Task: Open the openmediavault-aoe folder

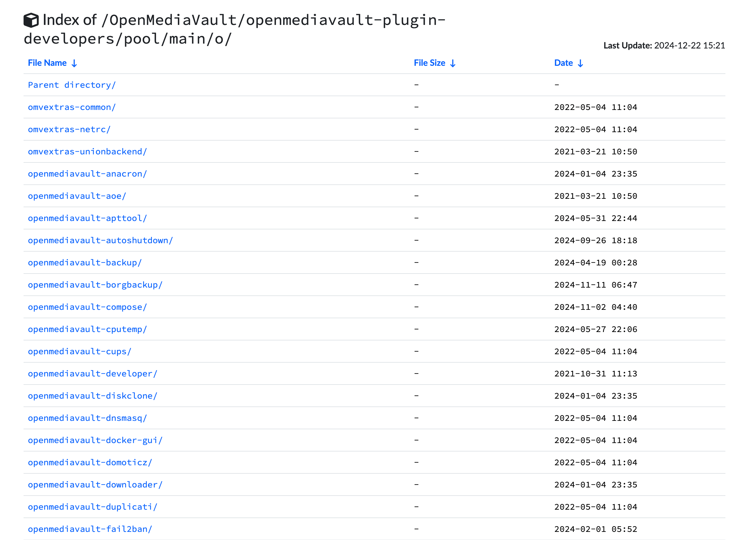Action: (77, 196)
